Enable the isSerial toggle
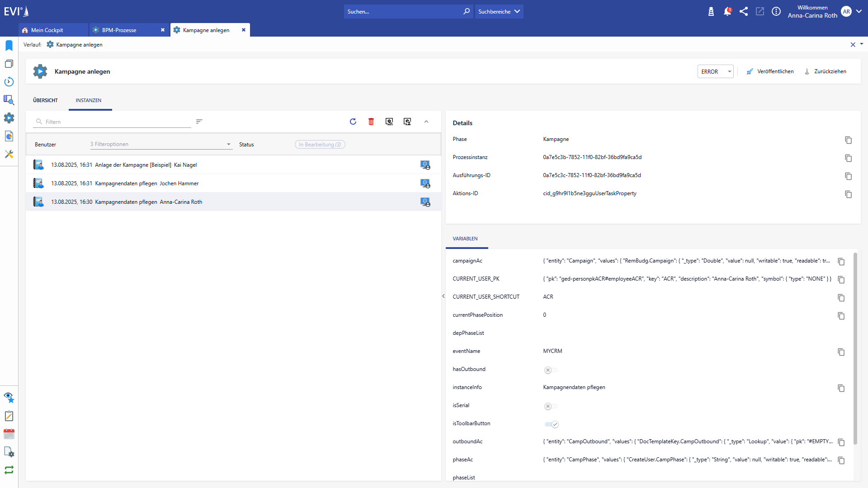868x488 pixels. click(x=551, y=406)
